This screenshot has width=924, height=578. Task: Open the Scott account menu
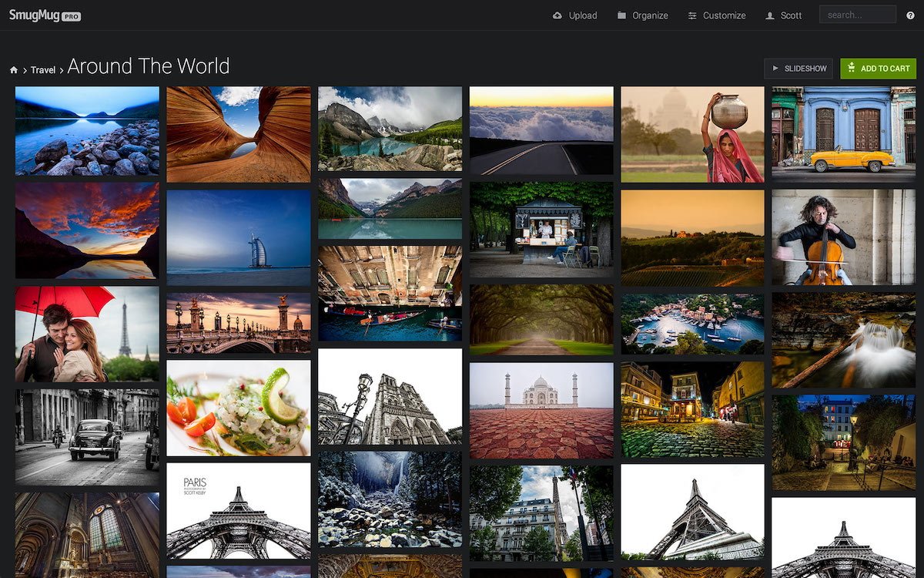(791, 15)
